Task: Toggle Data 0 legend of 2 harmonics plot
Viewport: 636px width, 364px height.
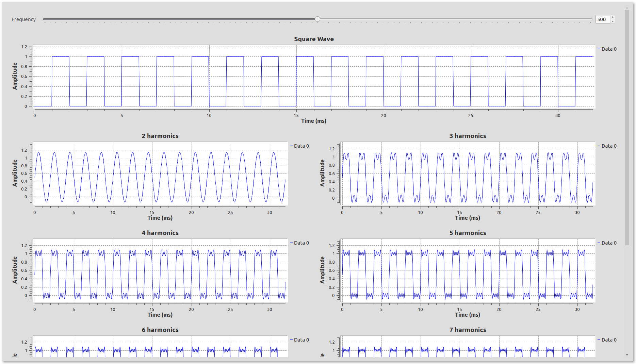Action: click(x=299, y=146)
